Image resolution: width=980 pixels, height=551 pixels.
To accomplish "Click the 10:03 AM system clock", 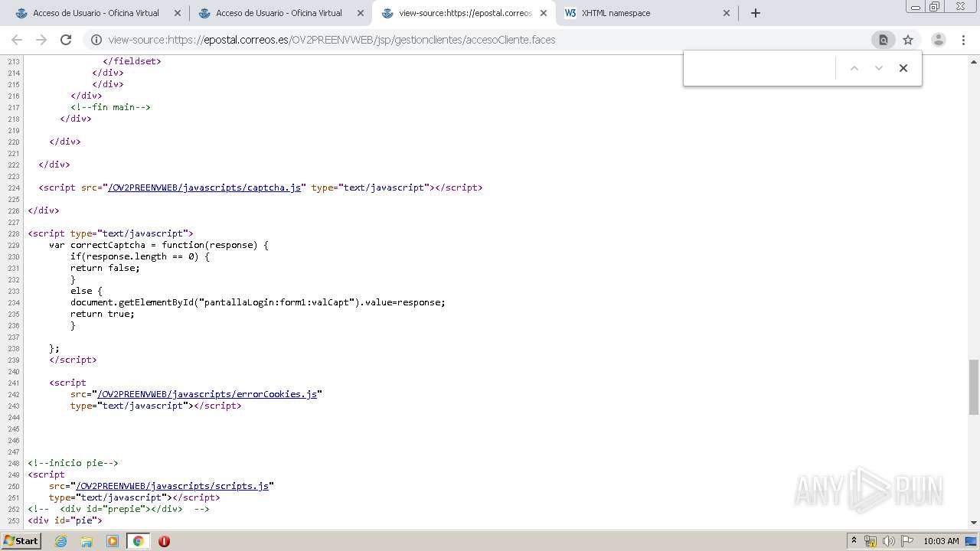I will coord(941,541).
